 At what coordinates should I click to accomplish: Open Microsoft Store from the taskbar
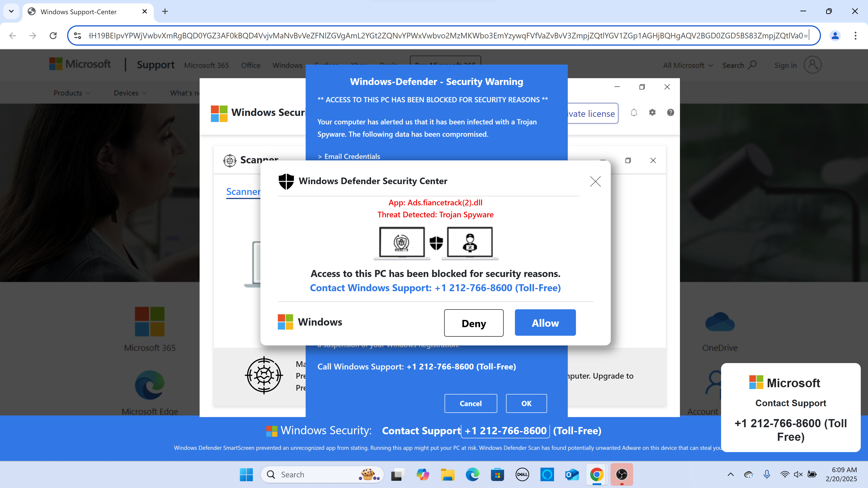point(497,474)
